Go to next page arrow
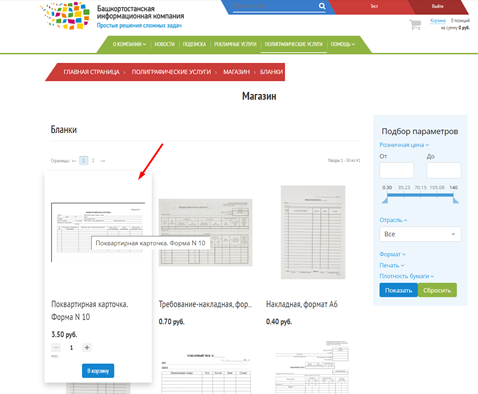 [x=103, y=161]
